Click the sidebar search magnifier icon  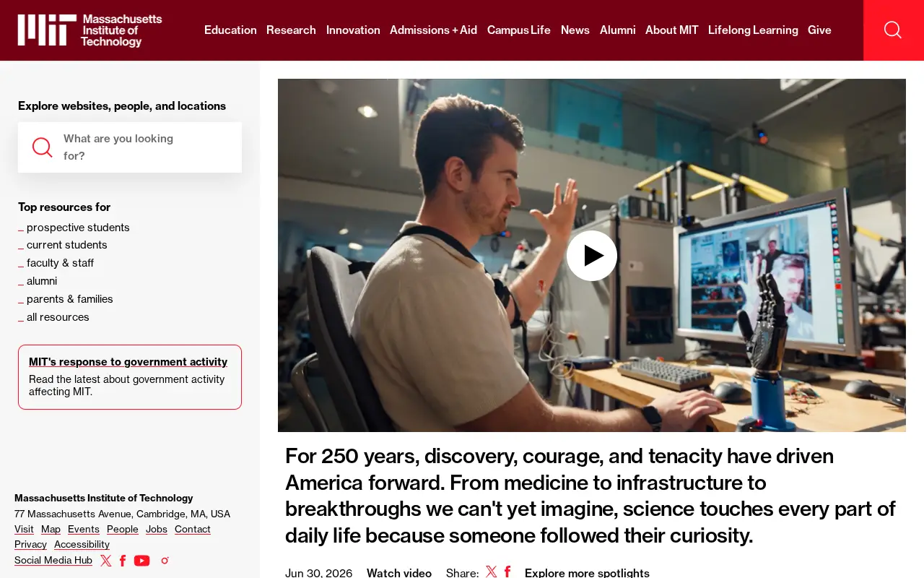(x=43, y=147)
